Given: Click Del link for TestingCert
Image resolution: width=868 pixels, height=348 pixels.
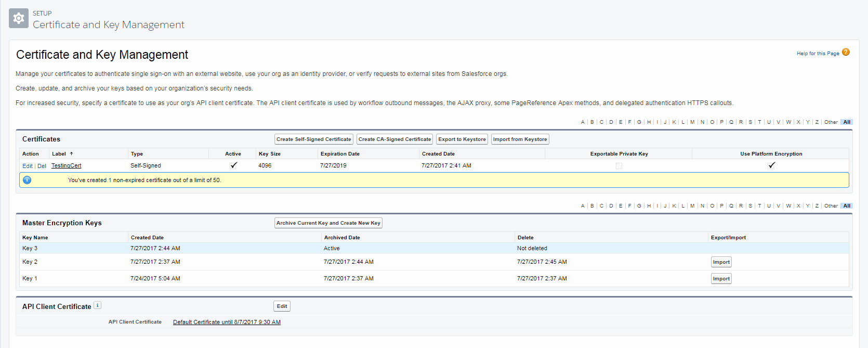Looking at the screenshot, I should (x=42, y=166).
